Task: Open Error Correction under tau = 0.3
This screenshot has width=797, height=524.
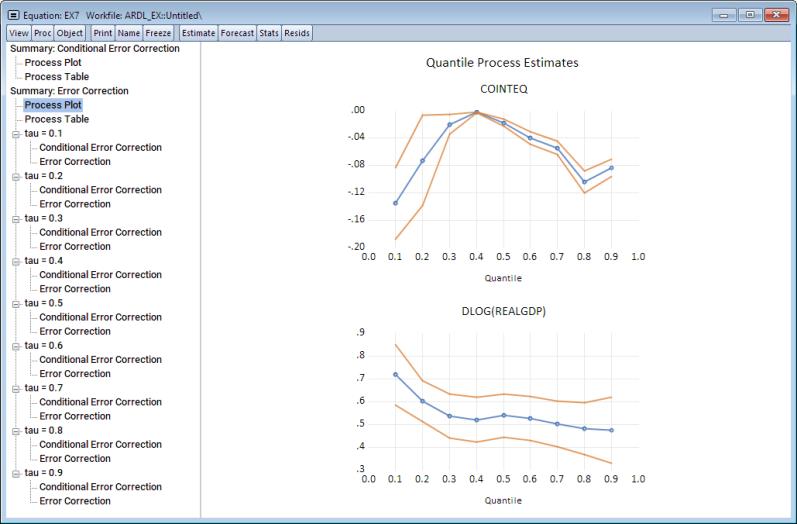Action: pos(75,246)
